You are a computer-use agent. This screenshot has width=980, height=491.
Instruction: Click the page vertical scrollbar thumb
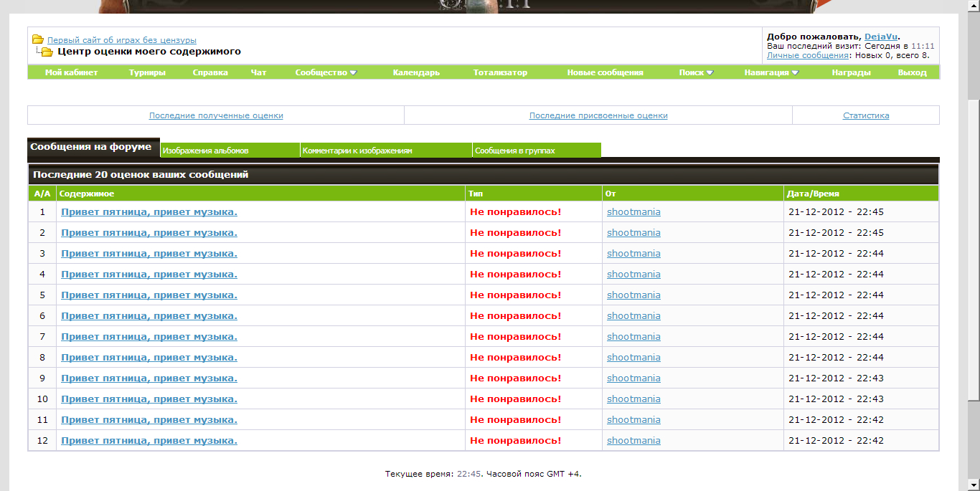(974, 249)
